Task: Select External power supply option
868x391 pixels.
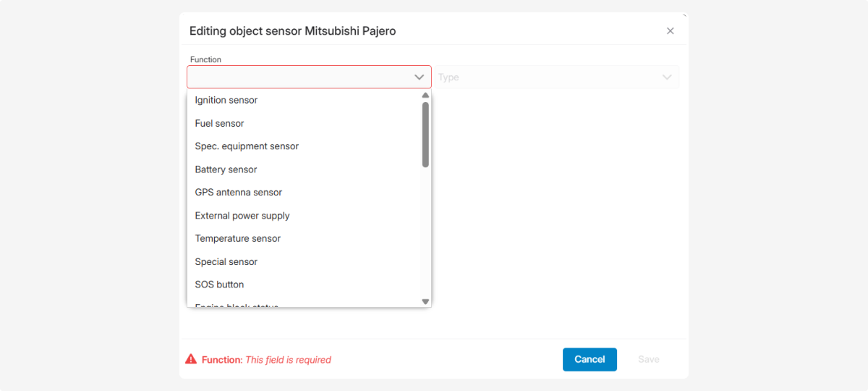Action: 242,216
